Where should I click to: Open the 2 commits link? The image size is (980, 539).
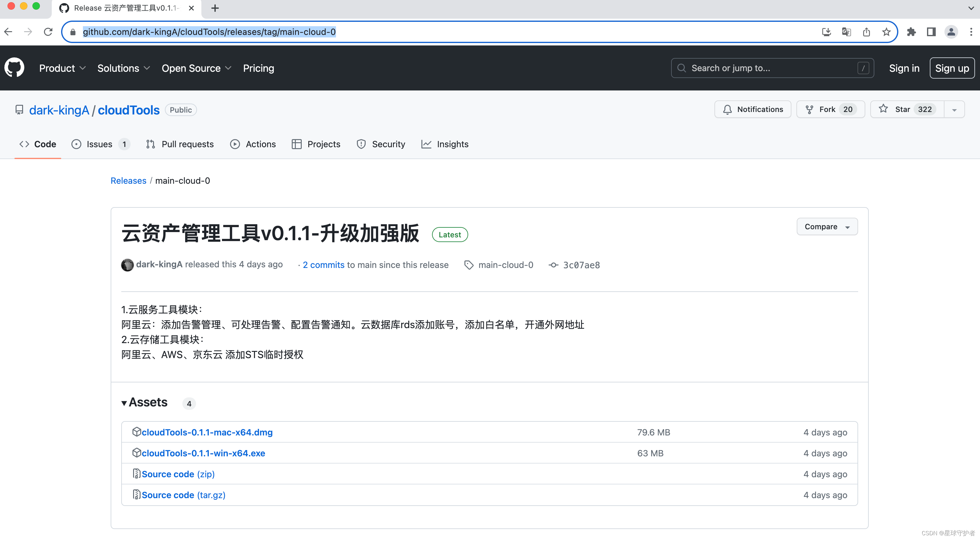pos(323,265)
